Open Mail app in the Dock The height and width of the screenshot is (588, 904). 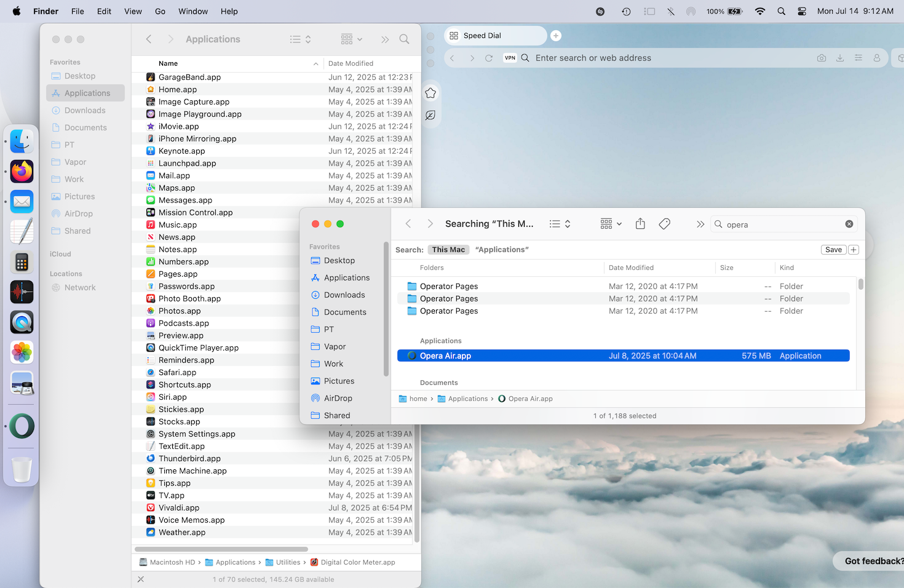[x=22, y=201]
